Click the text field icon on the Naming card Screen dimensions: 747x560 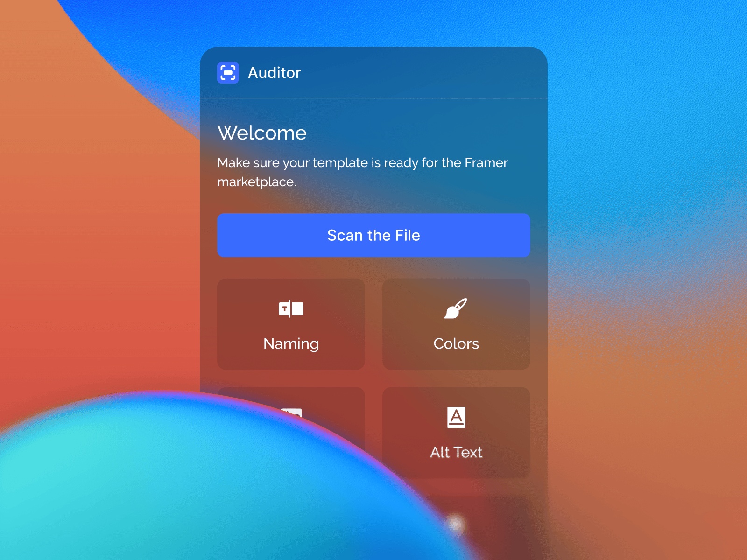290,308
